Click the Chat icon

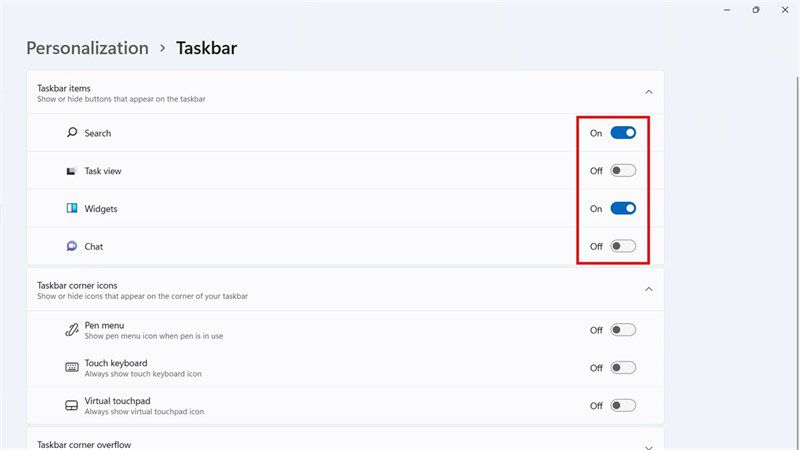tap(72, 246)
